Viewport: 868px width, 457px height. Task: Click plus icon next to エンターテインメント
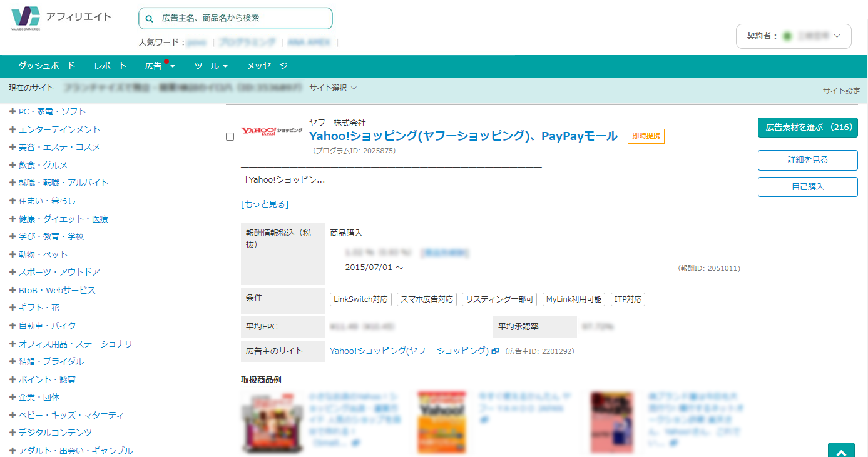13,129
